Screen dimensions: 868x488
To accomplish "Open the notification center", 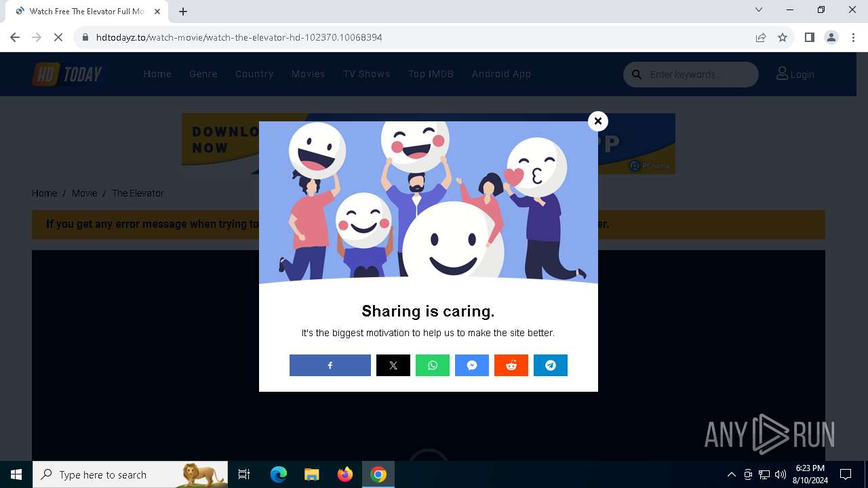I will pyautogui.click(x=846, y=474).
